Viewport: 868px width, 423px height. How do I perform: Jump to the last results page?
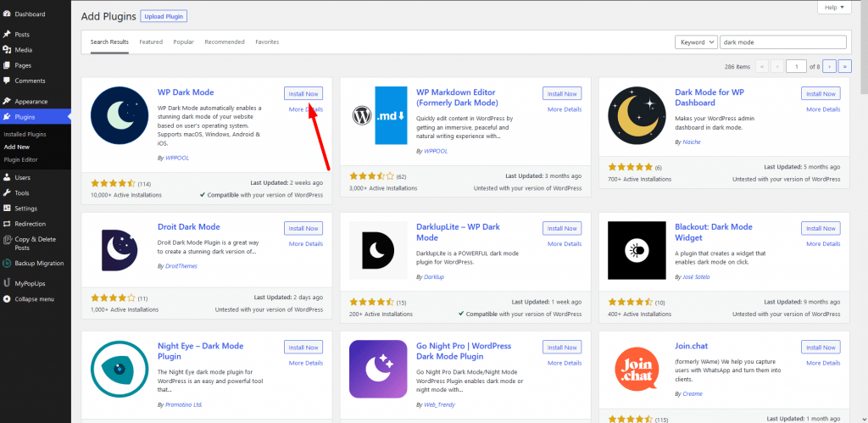(845, 66)
